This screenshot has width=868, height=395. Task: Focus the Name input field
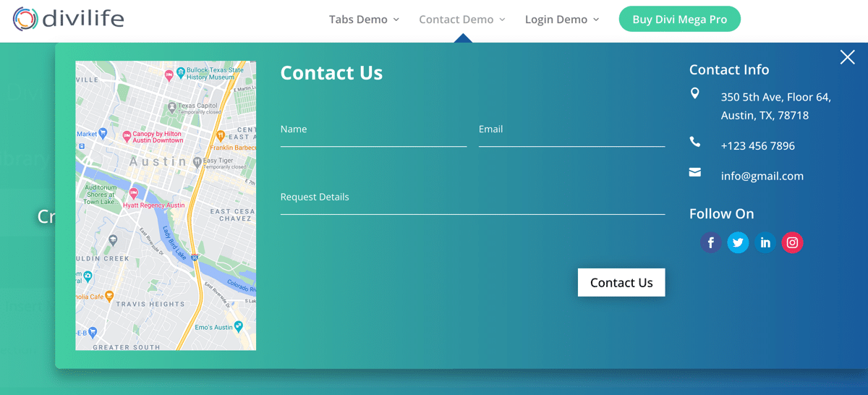374,130
